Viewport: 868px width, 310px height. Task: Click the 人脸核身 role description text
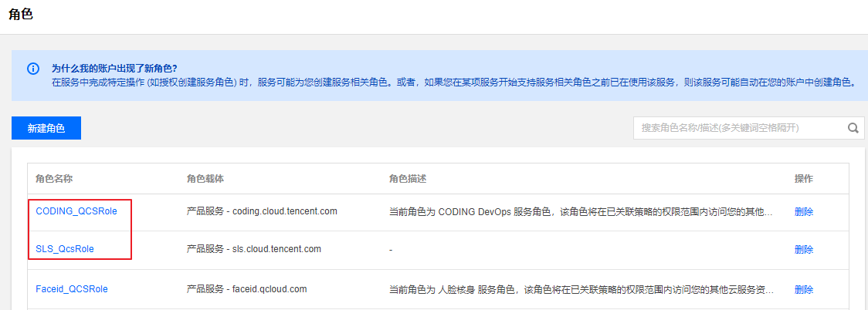point(581,289)
